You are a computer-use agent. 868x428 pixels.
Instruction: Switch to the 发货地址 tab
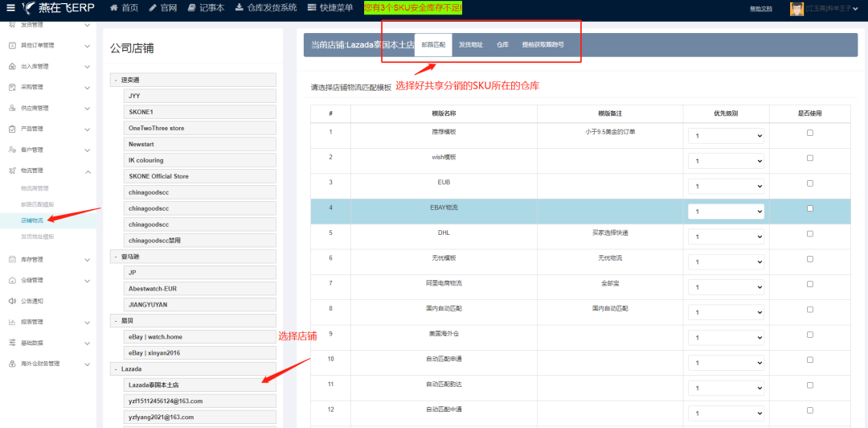click(x=470, y=45)
